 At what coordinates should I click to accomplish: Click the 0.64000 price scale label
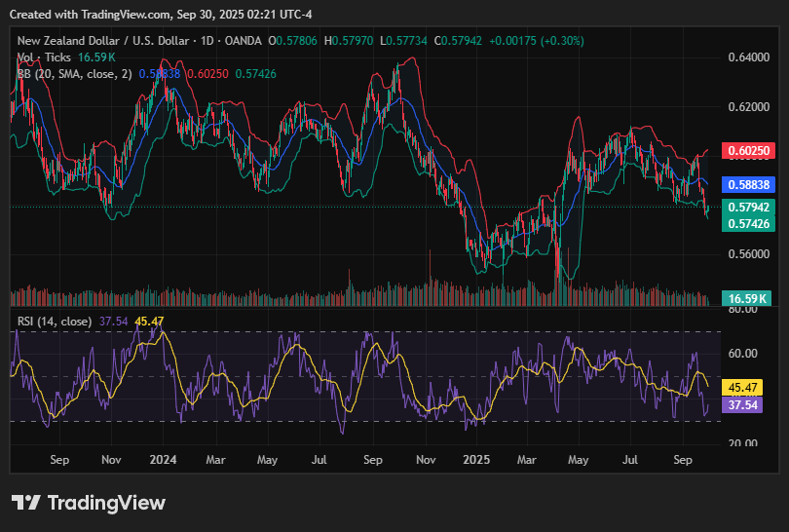point(748,57)
